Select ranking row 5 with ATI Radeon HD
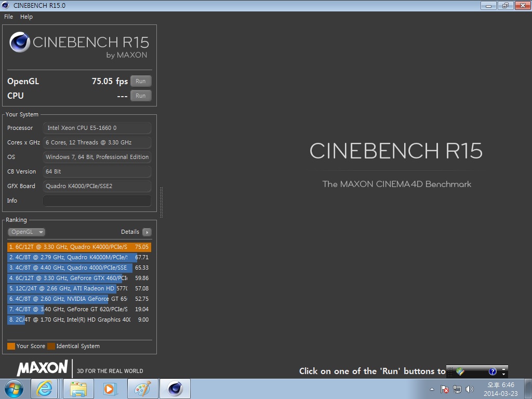Viewport: 532px width, 399px height. [79, 288]
